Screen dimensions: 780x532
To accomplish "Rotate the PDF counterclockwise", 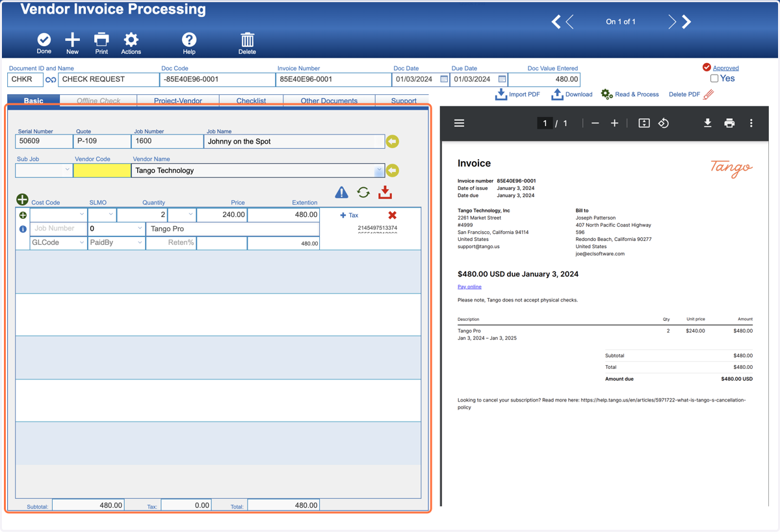I will 664,123.
